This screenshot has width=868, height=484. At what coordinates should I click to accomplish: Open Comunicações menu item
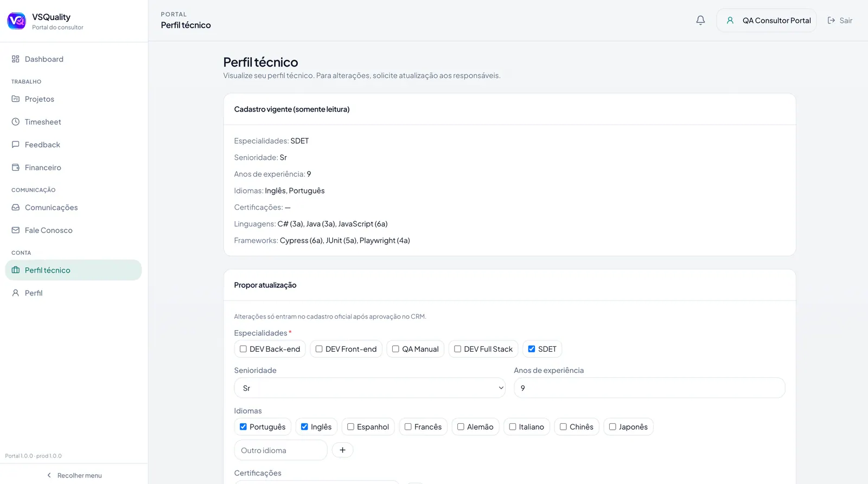point(73,208)
